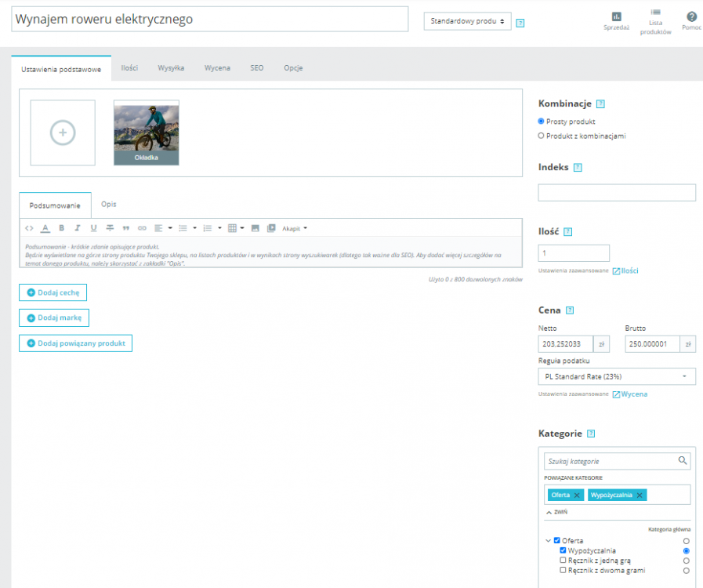Switch to the Ilości tab
Viewport: 703px width, 588px height.
click(129, 68)
